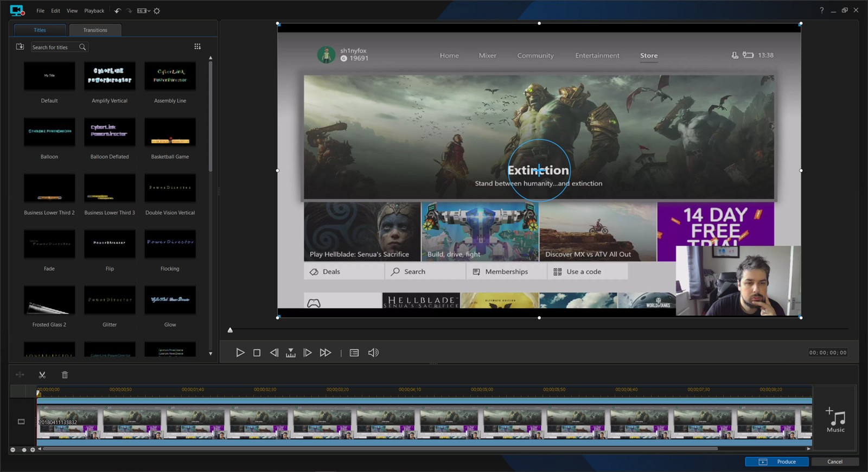Open the Playback menu
Screen dimensions: 868x472
pos(94,11)
